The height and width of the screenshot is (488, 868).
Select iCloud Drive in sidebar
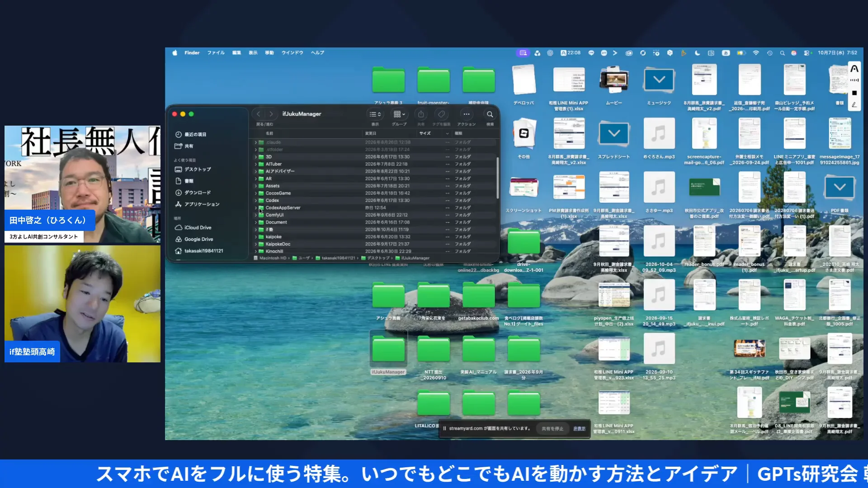[193, 227]
